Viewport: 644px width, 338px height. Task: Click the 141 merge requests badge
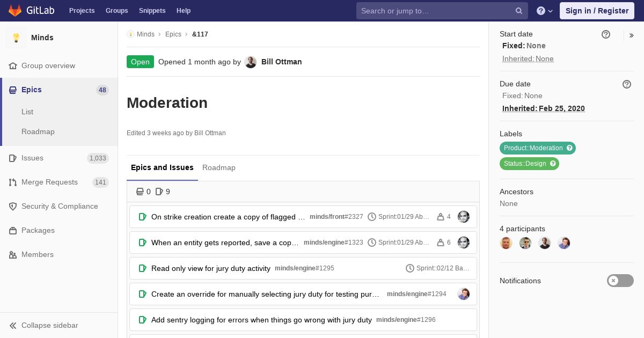pos(100,182)
